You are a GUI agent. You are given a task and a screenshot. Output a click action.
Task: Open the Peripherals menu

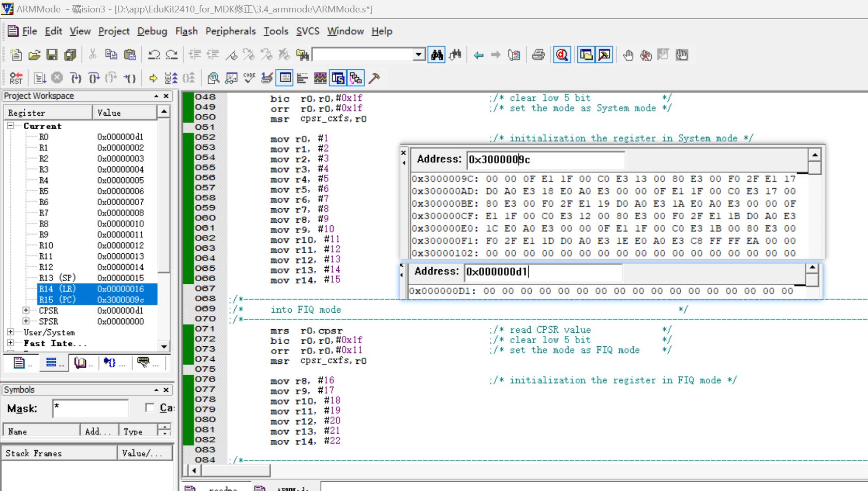pyautogui.click(x=230, y=31)
